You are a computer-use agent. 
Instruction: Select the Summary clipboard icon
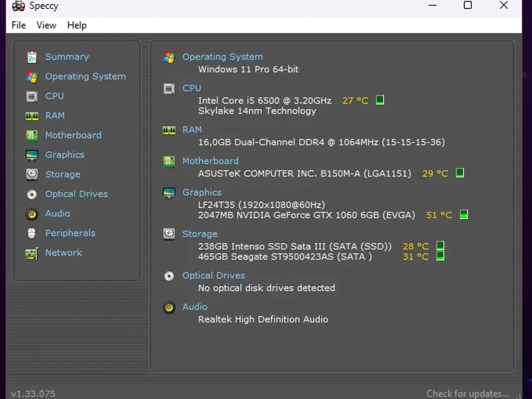click(32, 57)
